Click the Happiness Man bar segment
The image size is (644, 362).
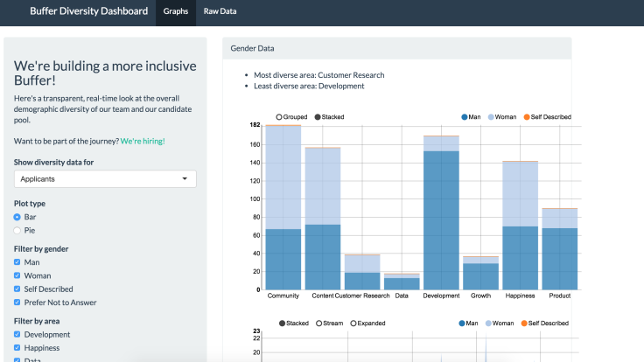click(521, 258)
